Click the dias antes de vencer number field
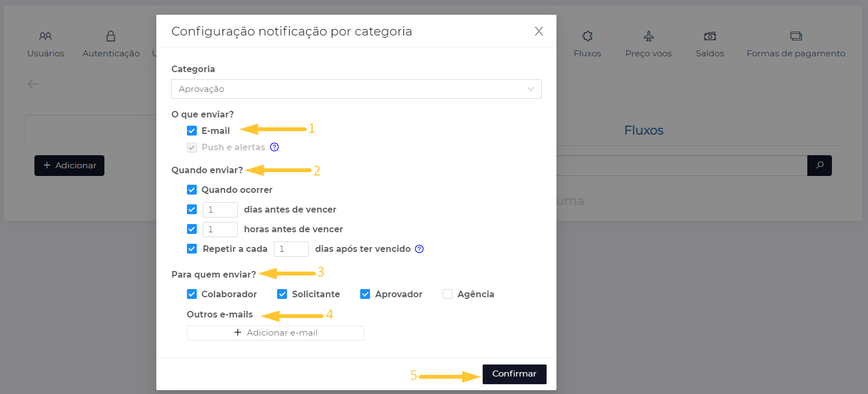This screenshot has height=394, width=868. [x=220, y=209]
